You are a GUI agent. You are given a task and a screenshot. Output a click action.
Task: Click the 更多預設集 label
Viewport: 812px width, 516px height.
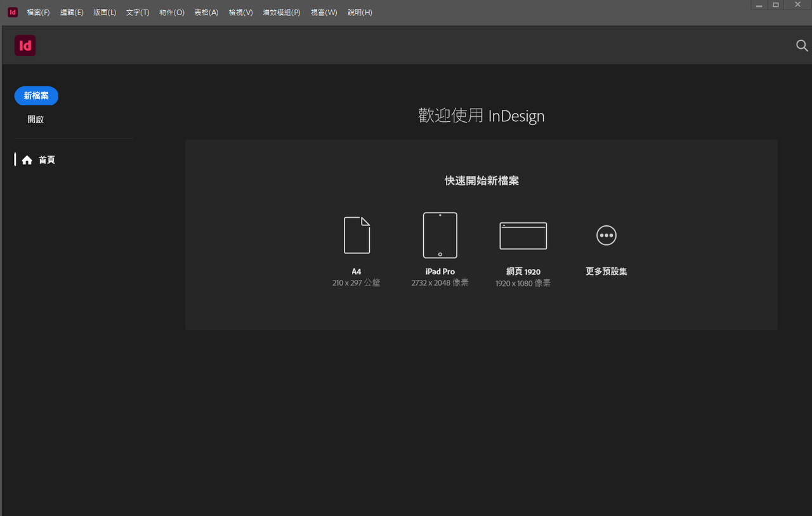606,272
